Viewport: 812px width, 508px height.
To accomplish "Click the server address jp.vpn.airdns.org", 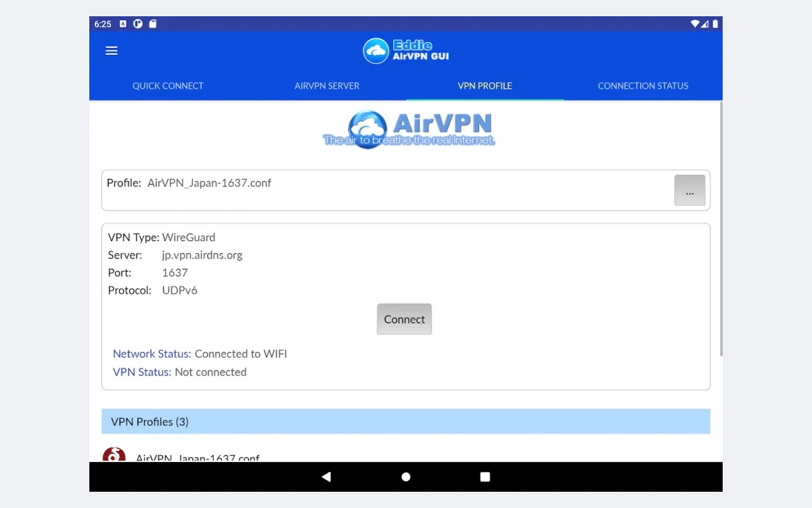I will point(202,255).
